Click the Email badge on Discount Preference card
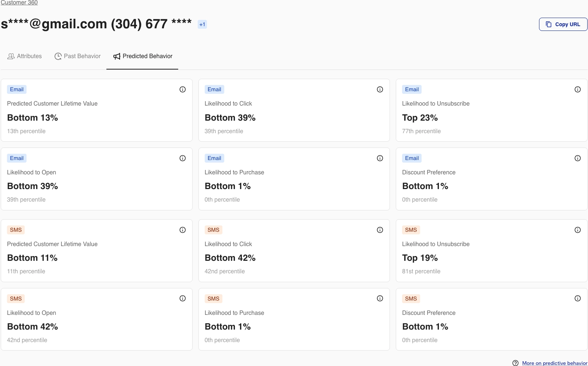The height and width of the screenshot is (366, 588). tap(411, 158)
